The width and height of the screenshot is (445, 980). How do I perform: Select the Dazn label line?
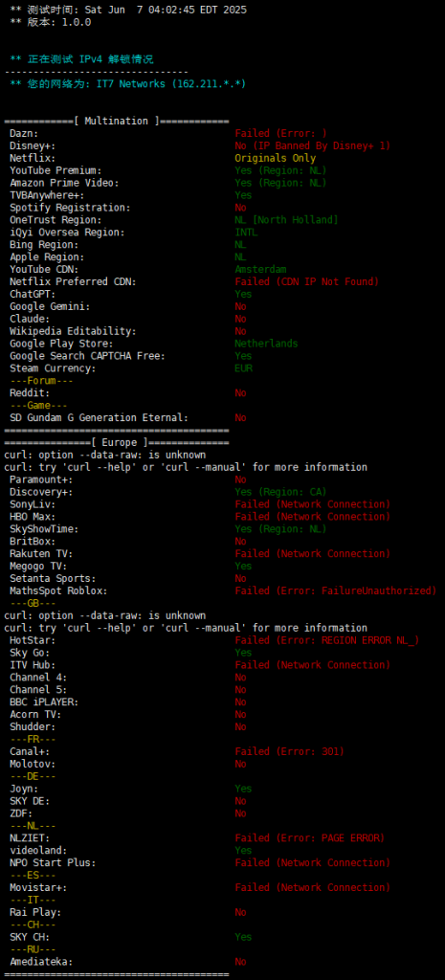click(24, 133)
